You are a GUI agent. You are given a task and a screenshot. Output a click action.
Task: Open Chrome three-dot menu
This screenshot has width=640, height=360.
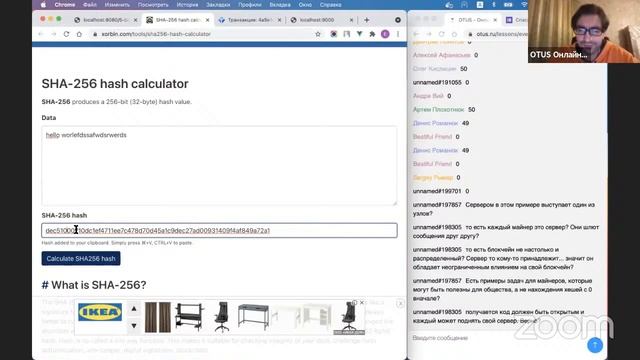tap(398, 34)
